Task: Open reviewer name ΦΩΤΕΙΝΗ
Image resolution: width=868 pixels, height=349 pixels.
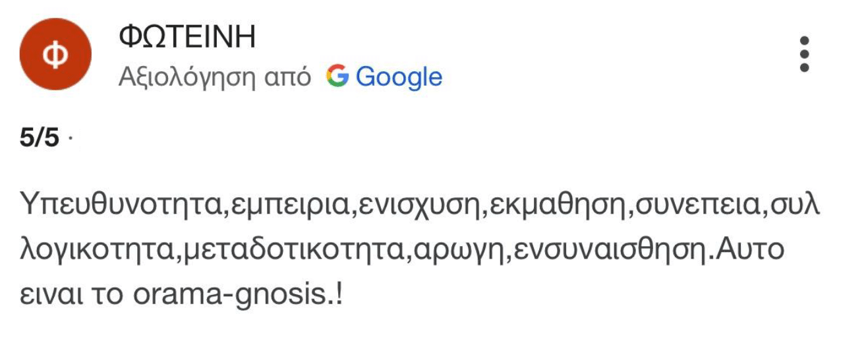Action: [187, 39]
